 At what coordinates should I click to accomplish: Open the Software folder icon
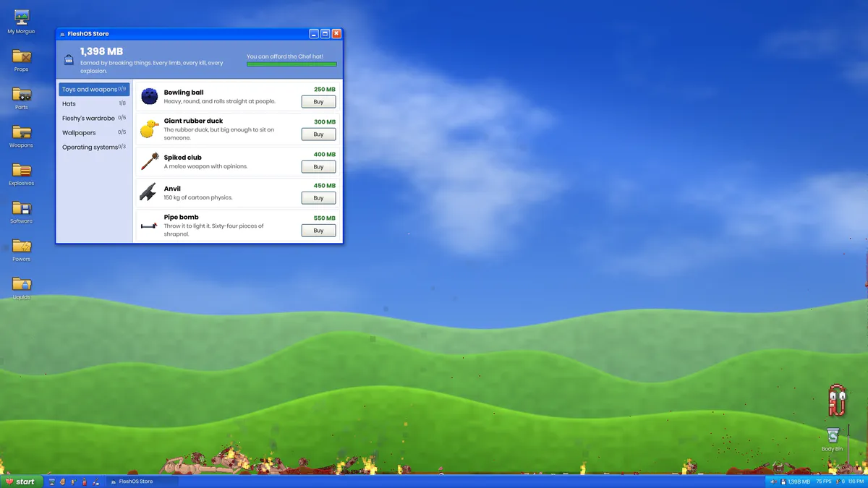[22, 211]
